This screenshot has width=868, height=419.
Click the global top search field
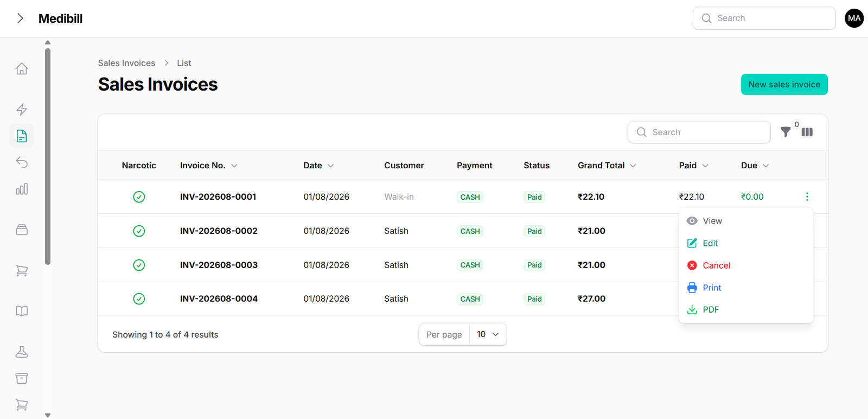[764, 18]
